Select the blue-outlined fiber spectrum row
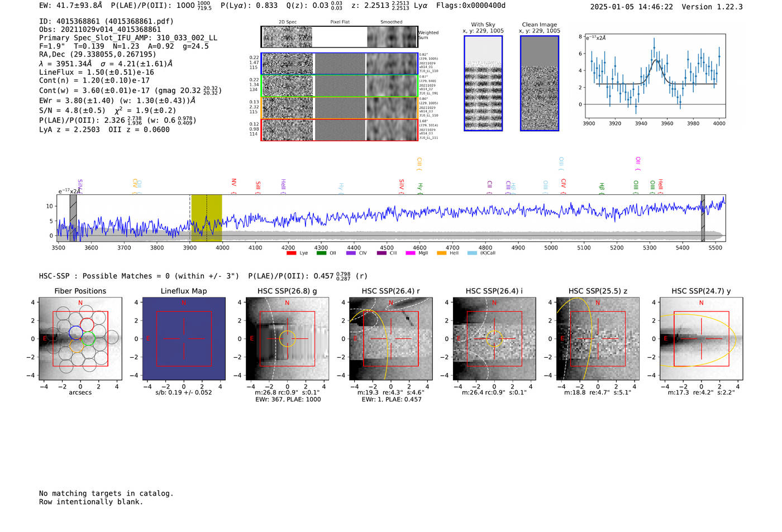782x532 pixels. coord(339,64)
